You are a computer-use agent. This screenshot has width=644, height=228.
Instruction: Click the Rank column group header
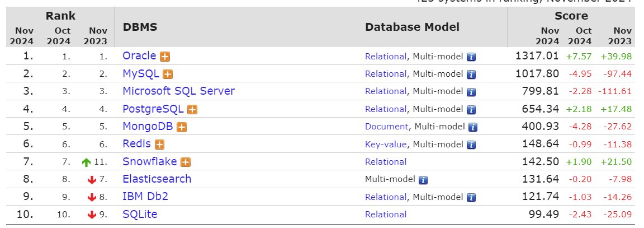coord(60,16)
